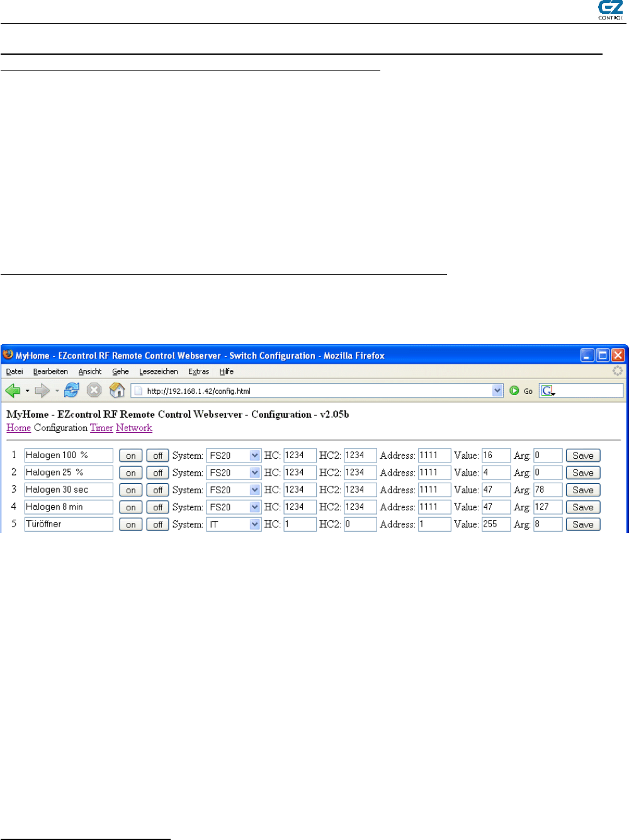Click Arg field containing 127
This screenshot has width=629, height=840.
click(548, 507)
